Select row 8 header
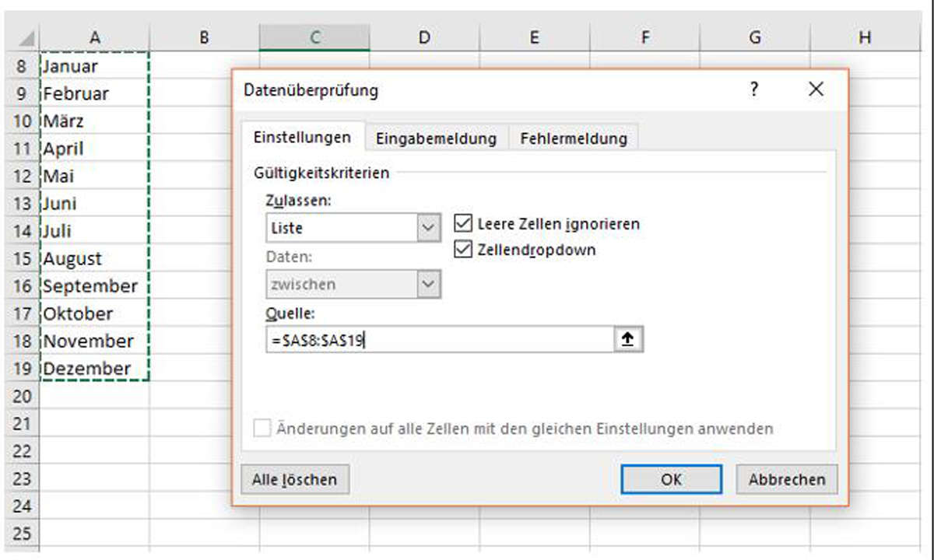 [x=22, y=66]
